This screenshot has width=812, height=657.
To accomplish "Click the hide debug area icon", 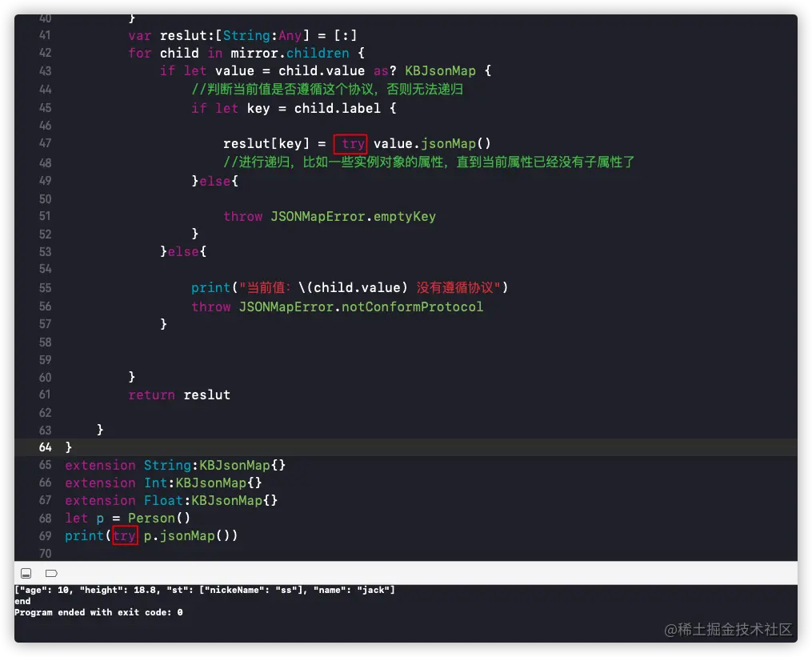I will (x=26, y=573).
